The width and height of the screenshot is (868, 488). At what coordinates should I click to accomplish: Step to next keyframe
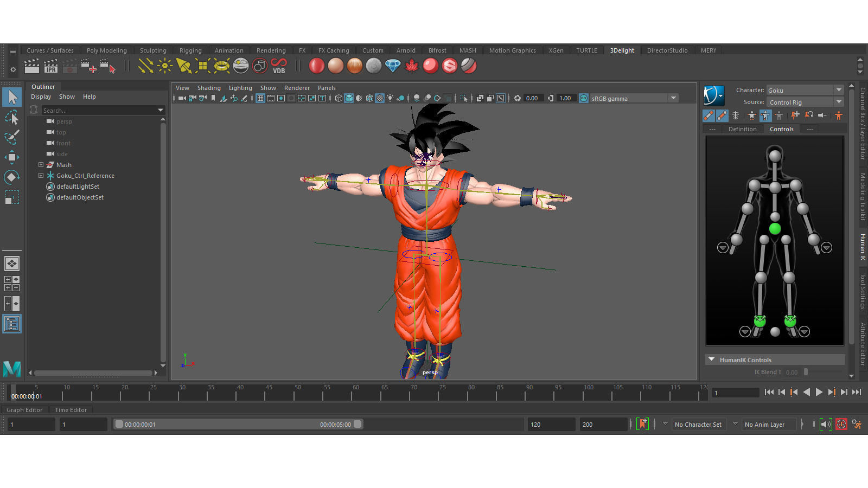[832, 392]
